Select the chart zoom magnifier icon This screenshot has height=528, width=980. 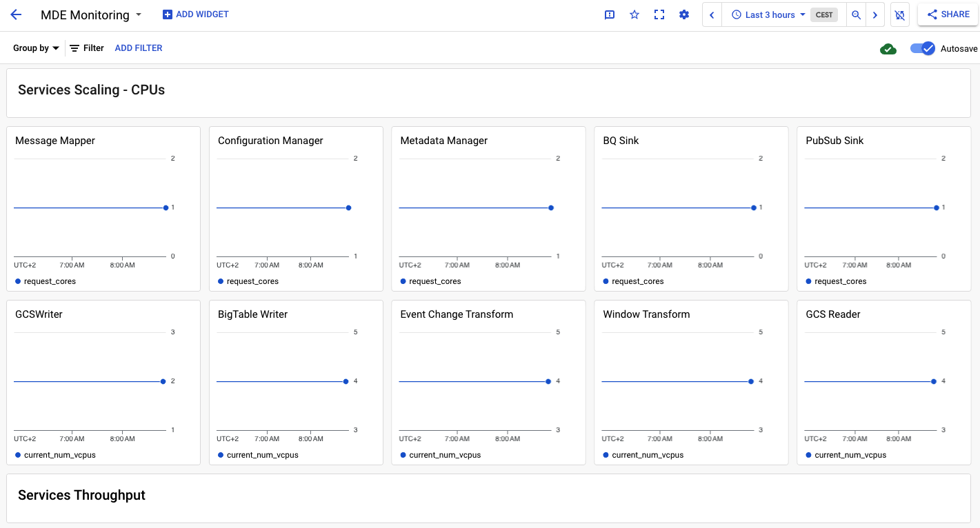pos(856,14)
